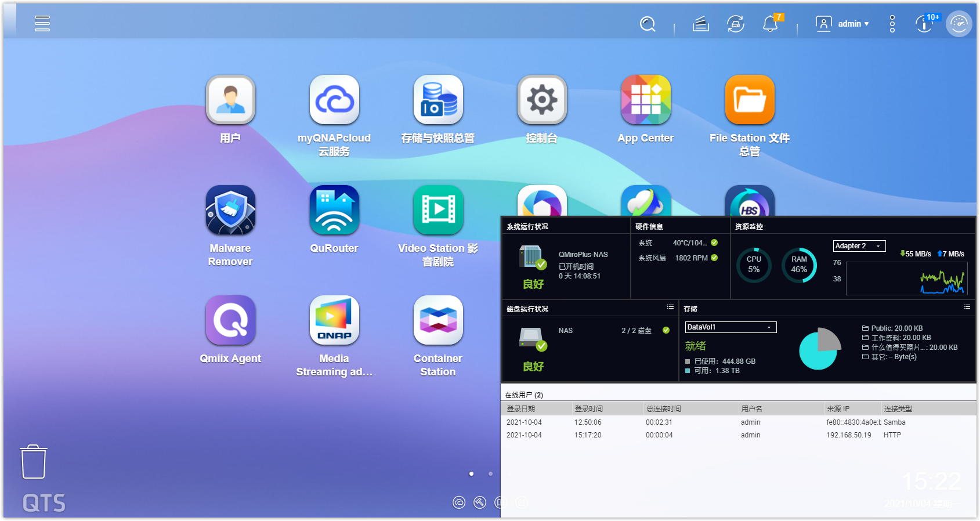980x521 pixels.
Task: Sort by 用户名 column header
Action: (780, 409)
